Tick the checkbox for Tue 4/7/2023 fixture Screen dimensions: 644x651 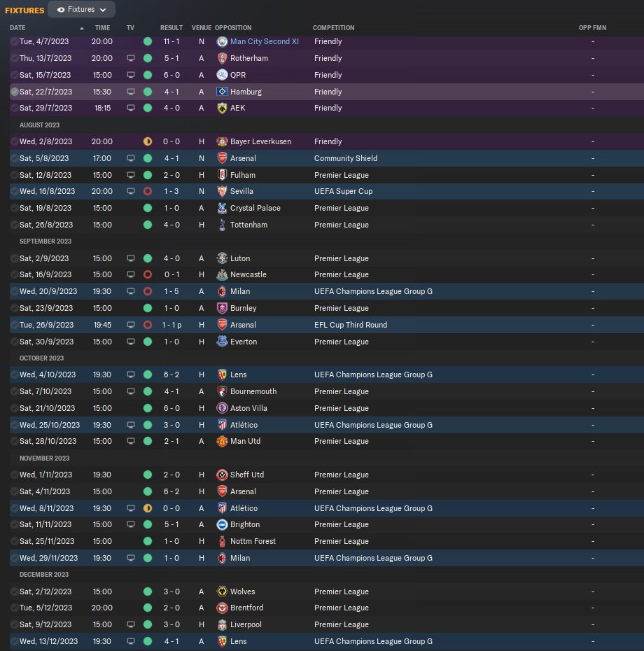pyautogui.click(x=14, y=41)
